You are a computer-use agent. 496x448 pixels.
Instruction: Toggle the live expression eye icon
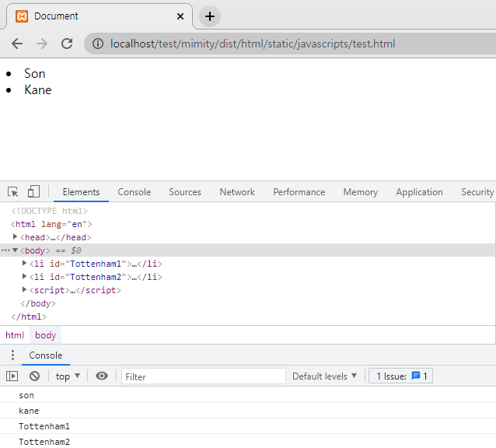point(102,376)
